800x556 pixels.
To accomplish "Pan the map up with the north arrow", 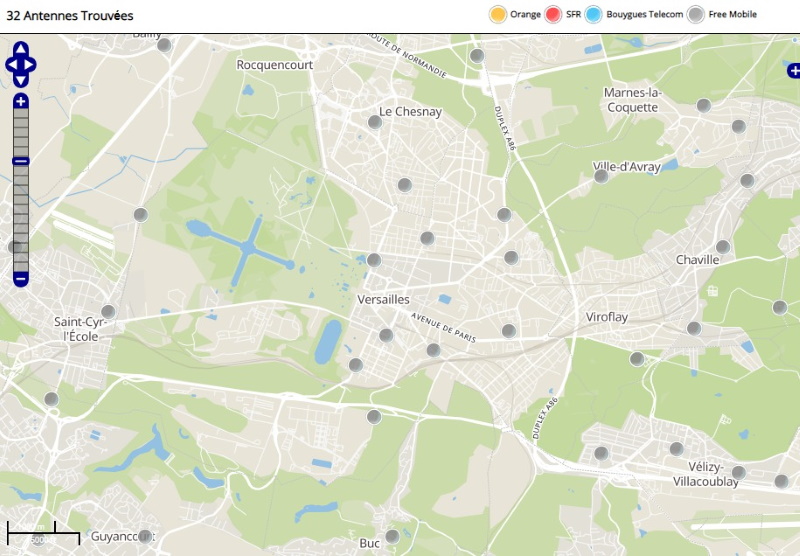I will [21, 48].
